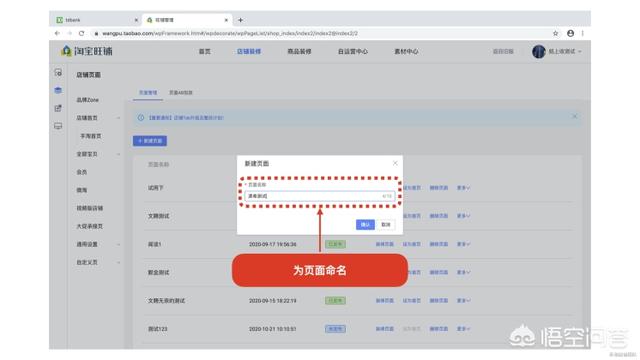Screen dimensions: 640x360
Task: Click the browser address bar URL
Action: pos(230,33)
